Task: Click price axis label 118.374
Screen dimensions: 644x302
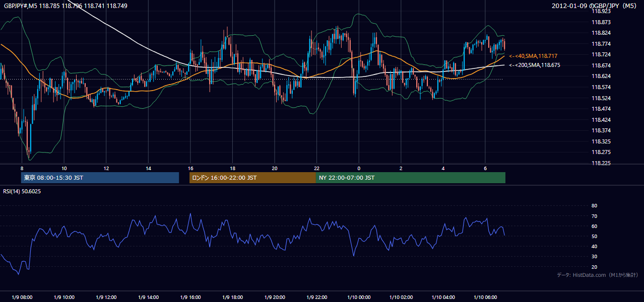Action: point(601,130)
